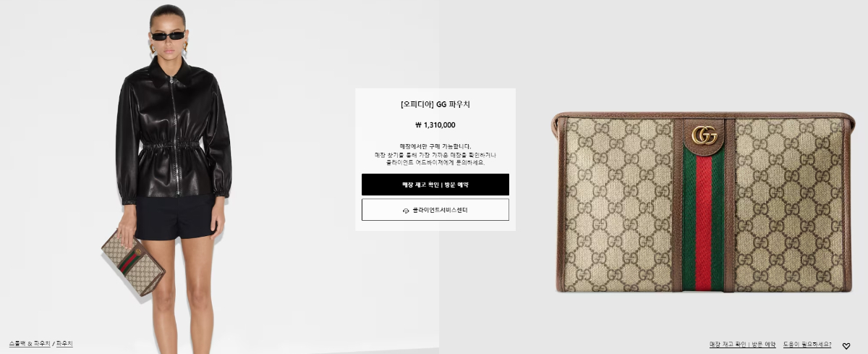The image size is (868, 354).
Task: Click the model's black sunglasses
Action: pos(169,35)
